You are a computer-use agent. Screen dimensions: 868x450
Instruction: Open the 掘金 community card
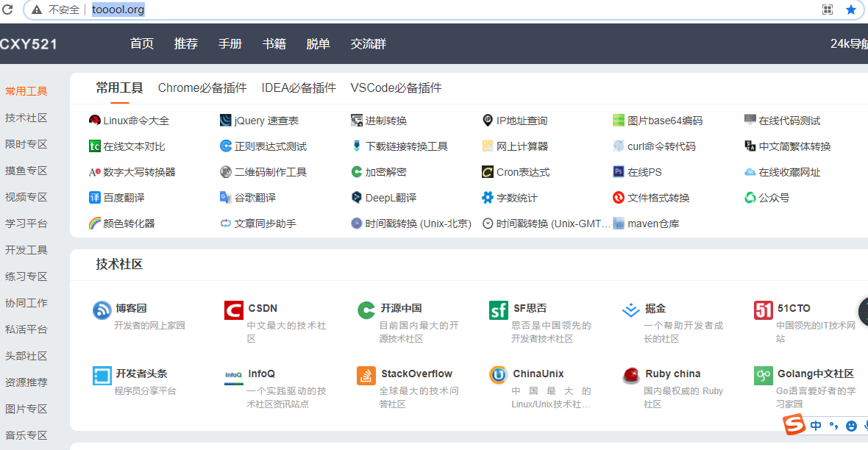(x=674, y=322)
